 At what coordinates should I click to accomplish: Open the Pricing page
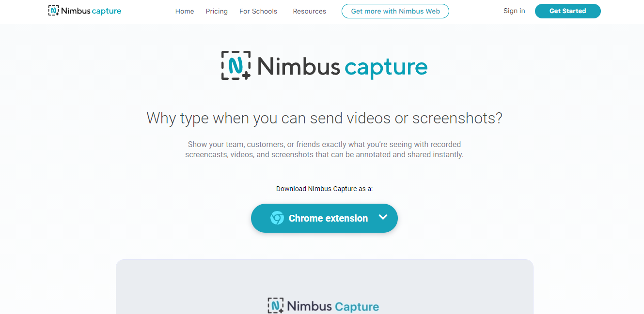coord(217,11)
